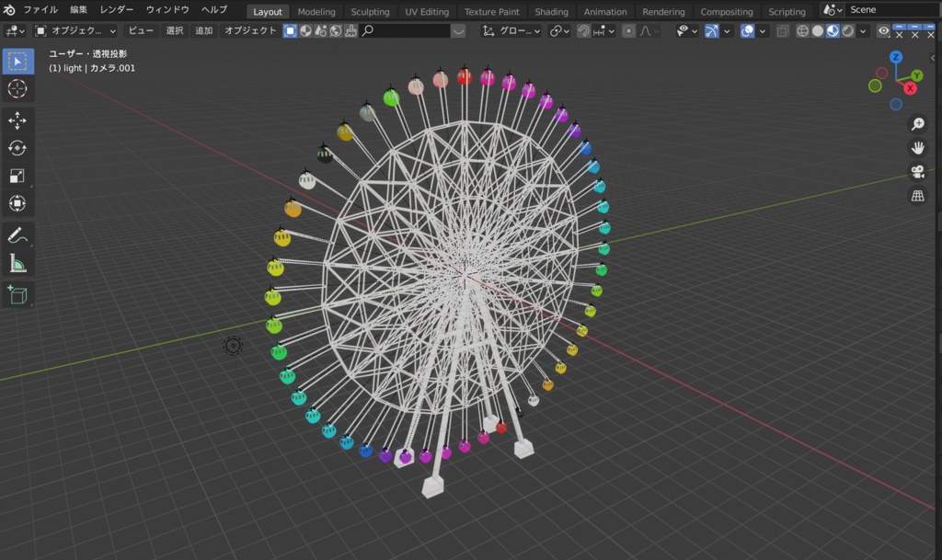The height and width of the screenshot is (560, 942).
Task: Open the overlay options dropdown arrow
Action: click(x=763, y=30)
